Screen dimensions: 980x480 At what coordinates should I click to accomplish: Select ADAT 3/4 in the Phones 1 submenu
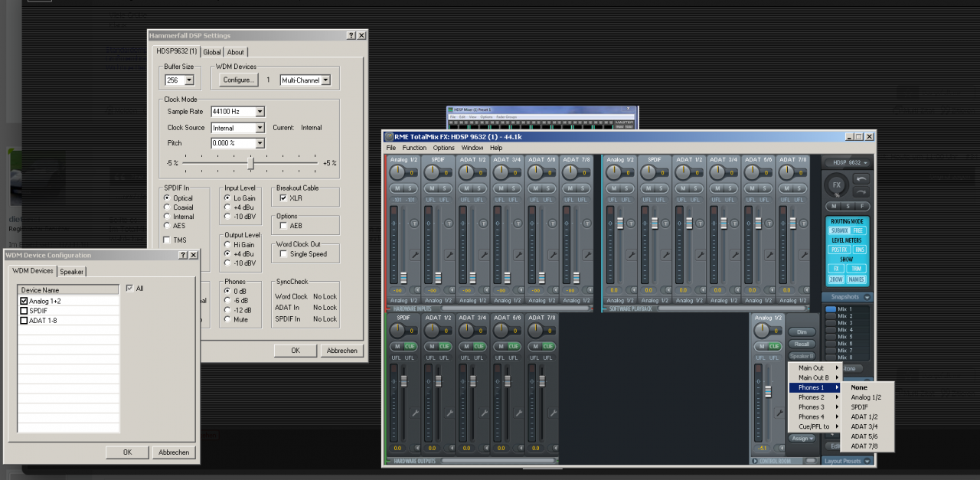pyautogui.click(x=864, y=426)
